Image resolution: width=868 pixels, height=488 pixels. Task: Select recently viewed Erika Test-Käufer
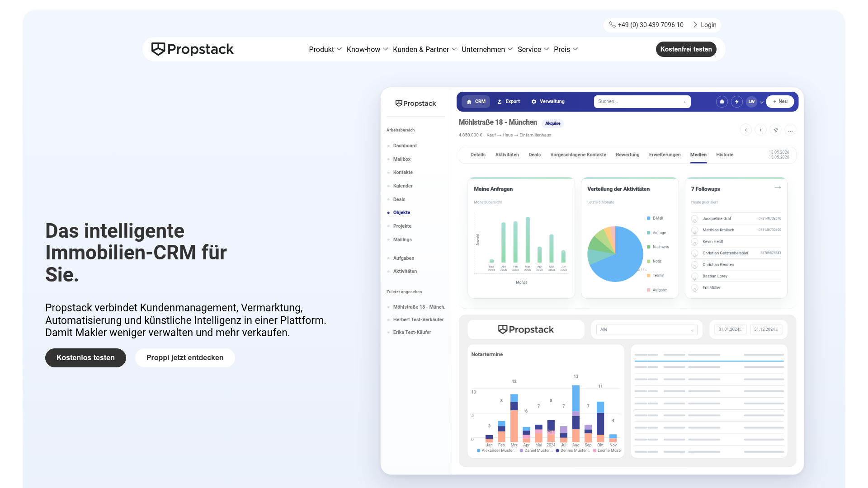[x=412, y=333]
